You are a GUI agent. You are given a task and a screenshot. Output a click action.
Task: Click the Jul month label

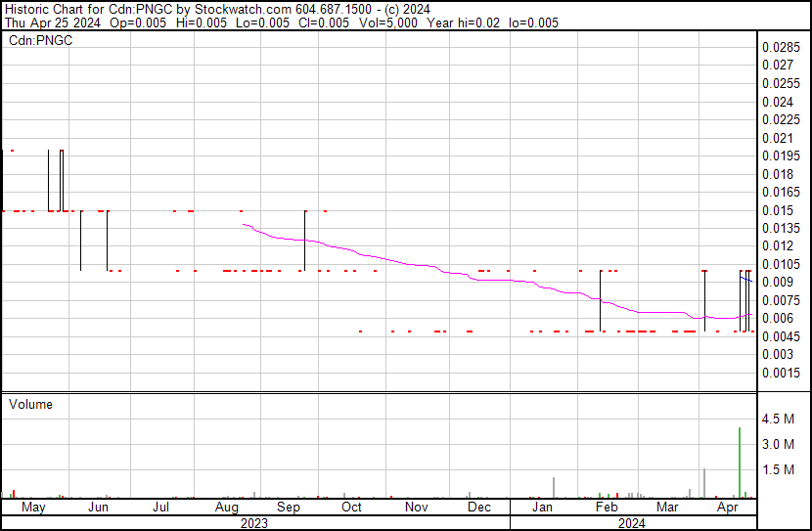click(160, 508)
